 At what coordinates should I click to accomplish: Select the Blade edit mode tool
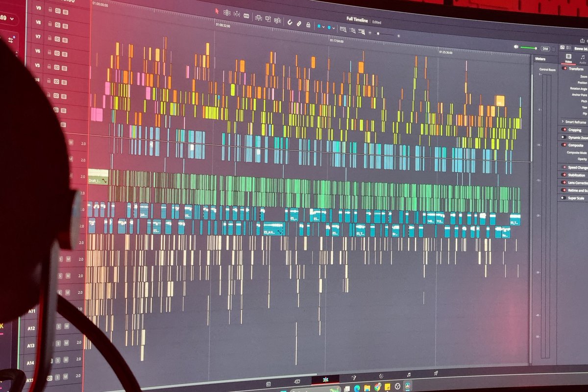coord(246,16)
